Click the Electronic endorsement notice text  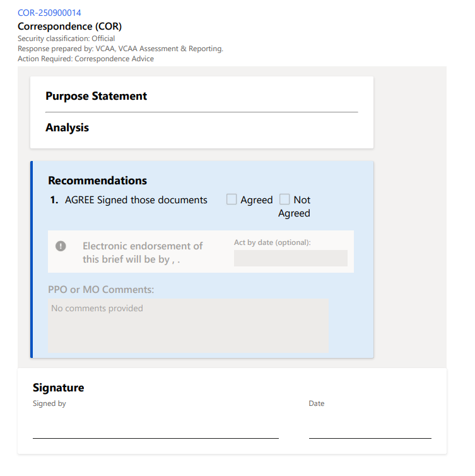click(143, 253)
